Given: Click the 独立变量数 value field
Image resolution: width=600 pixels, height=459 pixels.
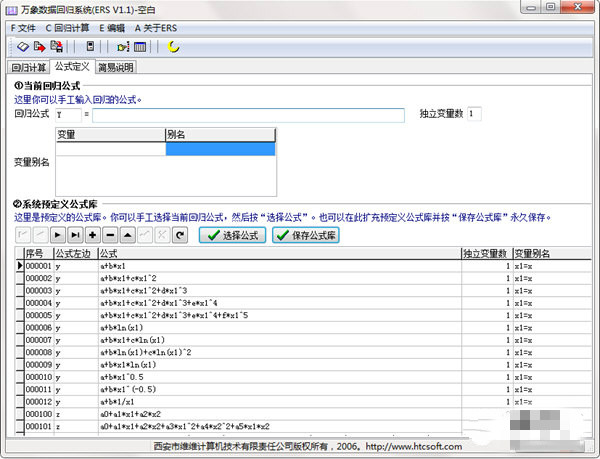Looking at the screenshot, I should (x=474, y=114).
